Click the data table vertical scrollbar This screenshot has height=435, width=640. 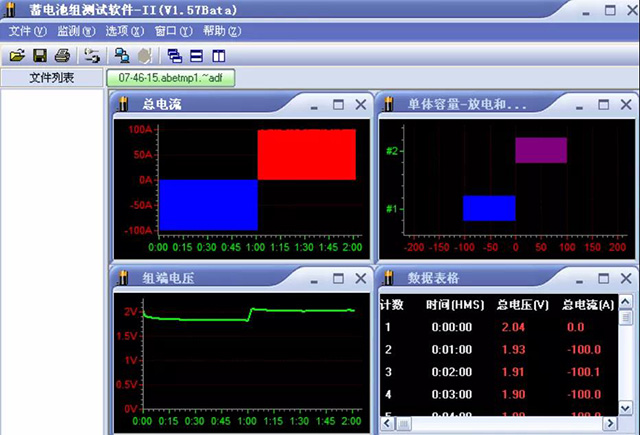(x=626, y=360)
